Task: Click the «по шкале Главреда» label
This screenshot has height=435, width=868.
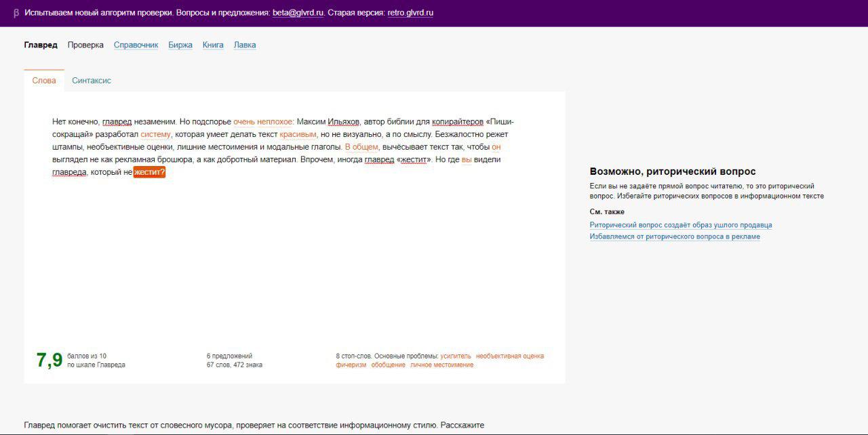Action: tap(96, 365)
